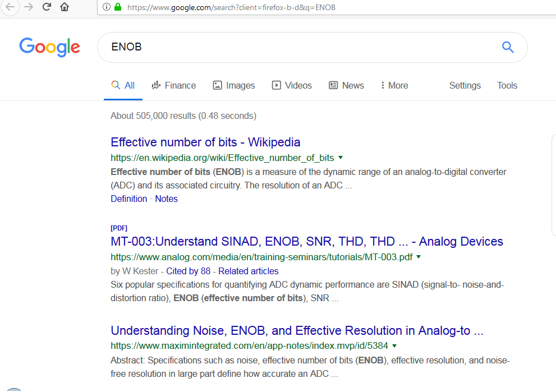Switch to the Finance tab
This screenshot has height=392, width=556.
tap(174, 85)
